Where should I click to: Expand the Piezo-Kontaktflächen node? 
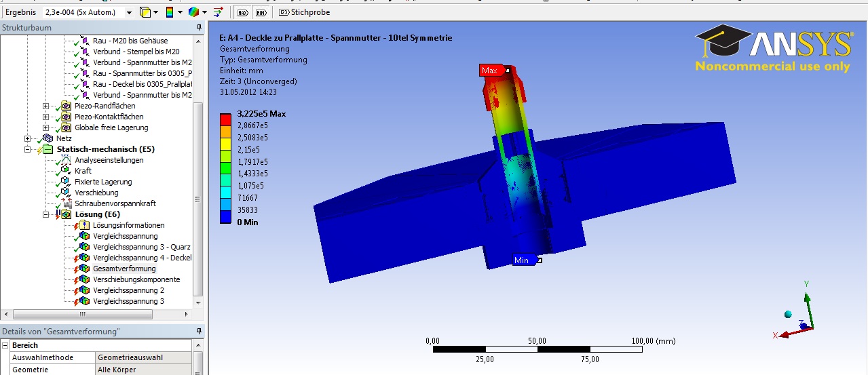click(46, 117)
